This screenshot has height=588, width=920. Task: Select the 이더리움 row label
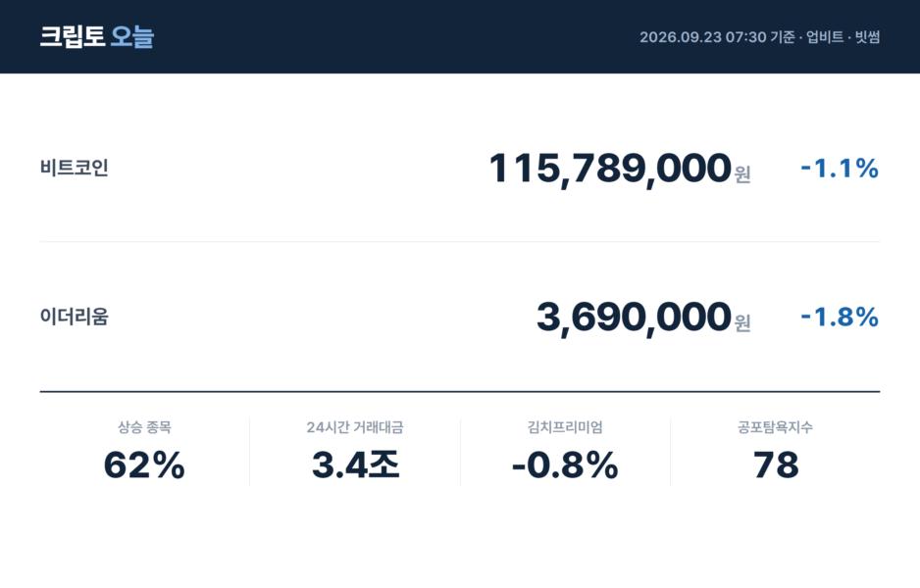[x=74, y=317]
